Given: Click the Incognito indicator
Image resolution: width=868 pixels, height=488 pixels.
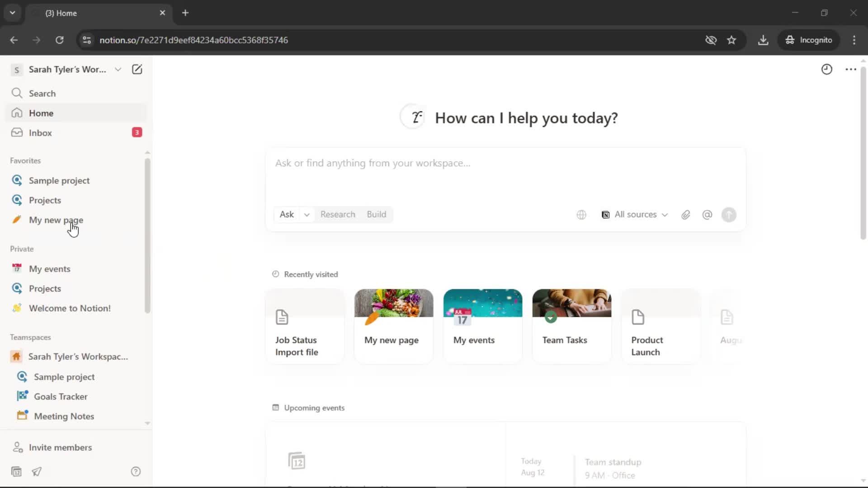Looking at the screenshot, I should 809,40.
